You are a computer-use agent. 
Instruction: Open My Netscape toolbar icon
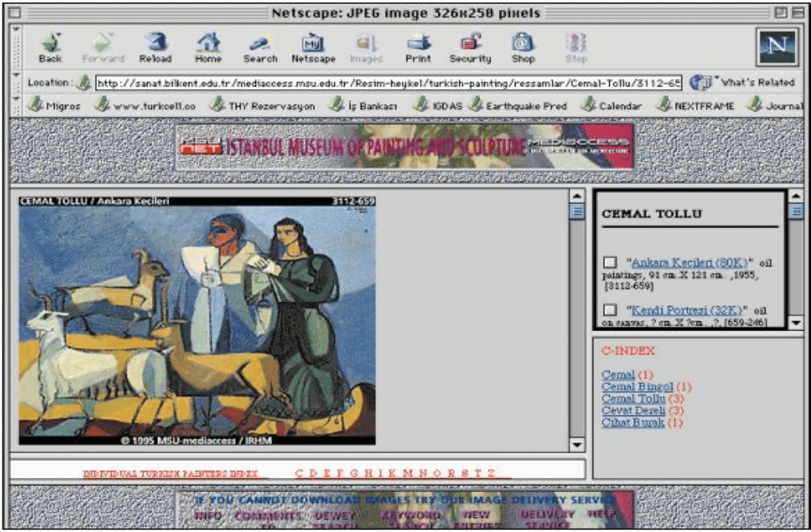pyautogui.click(x=313, y=48)
